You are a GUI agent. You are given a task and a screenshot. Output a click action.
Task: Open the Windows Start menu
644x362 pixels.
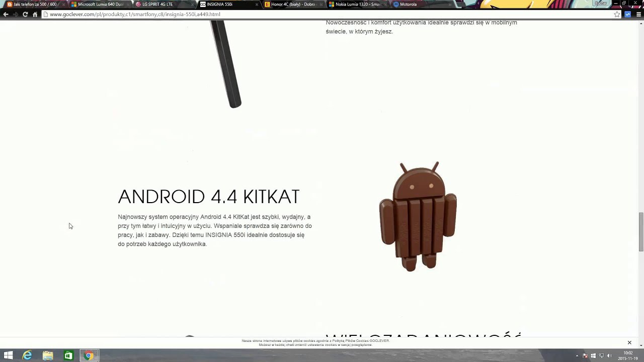(x=8, y=355)
